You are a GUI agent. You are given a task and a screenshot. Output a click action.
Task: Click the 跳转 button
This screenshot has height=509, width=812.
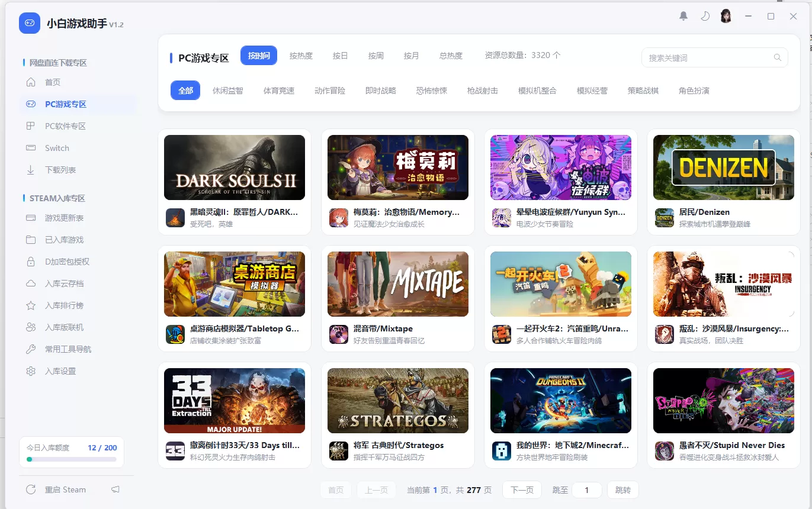coord(623,490)
